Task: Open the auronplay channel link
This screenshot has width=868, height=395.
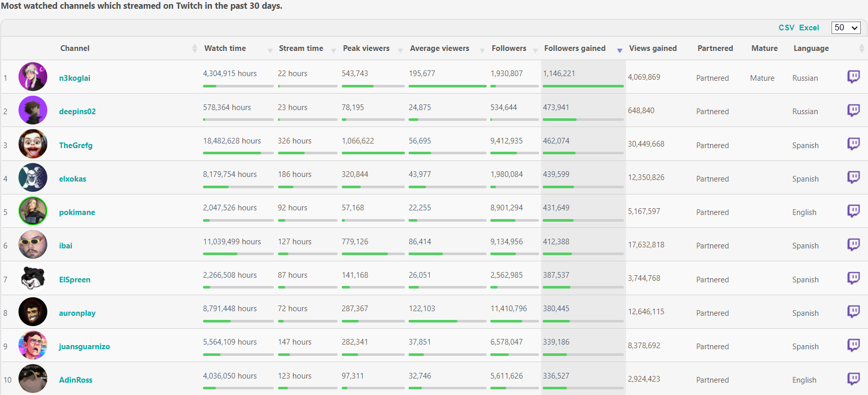Action: 77,313
